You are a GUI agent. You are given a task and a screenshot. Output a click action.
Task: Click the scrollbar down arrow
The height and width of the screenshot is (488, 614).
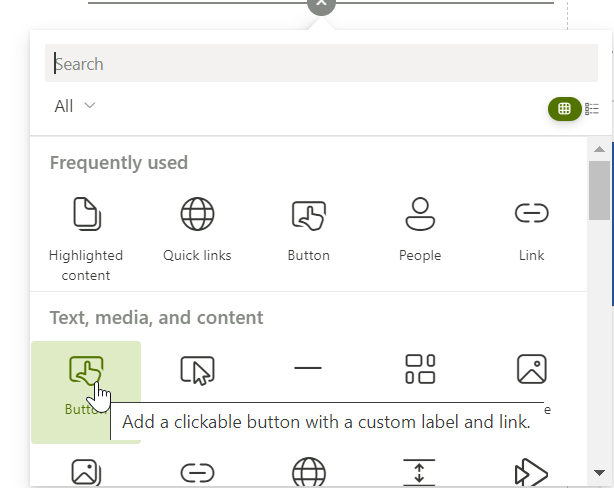point(599,472)
